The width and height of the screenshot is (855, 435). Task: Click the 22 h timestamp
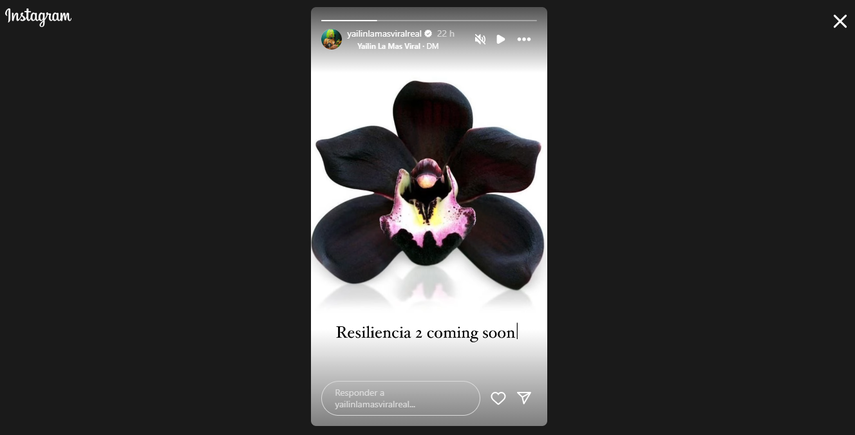coord(445,34)
